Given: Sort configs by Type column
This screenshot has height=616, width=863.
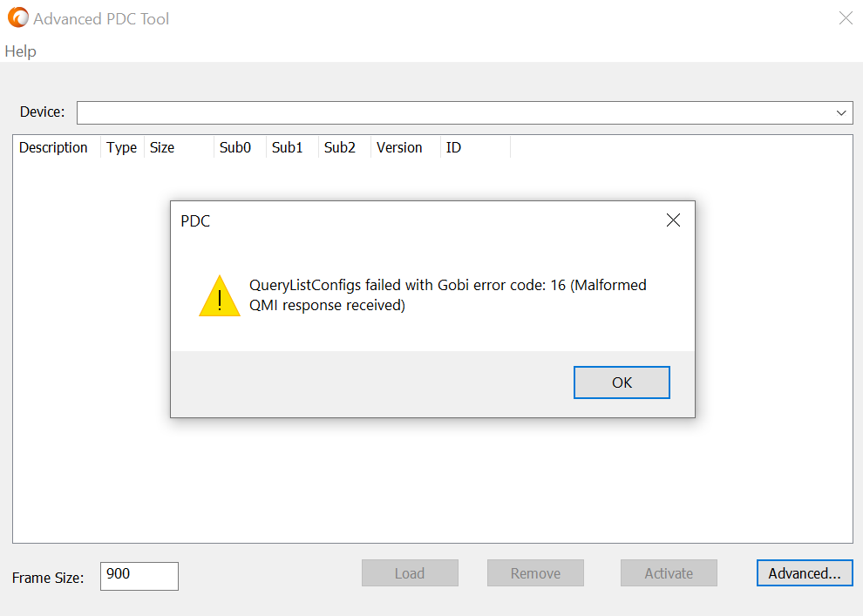Looking at the screenshot, I should pyautogui.click(x=121, y=147).
